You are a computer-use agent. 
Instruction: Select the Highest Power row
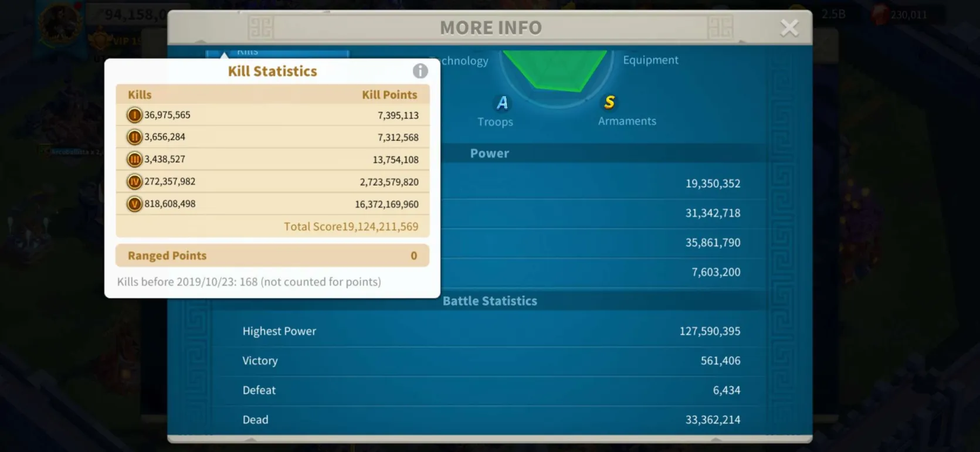[x=490, y=331]
